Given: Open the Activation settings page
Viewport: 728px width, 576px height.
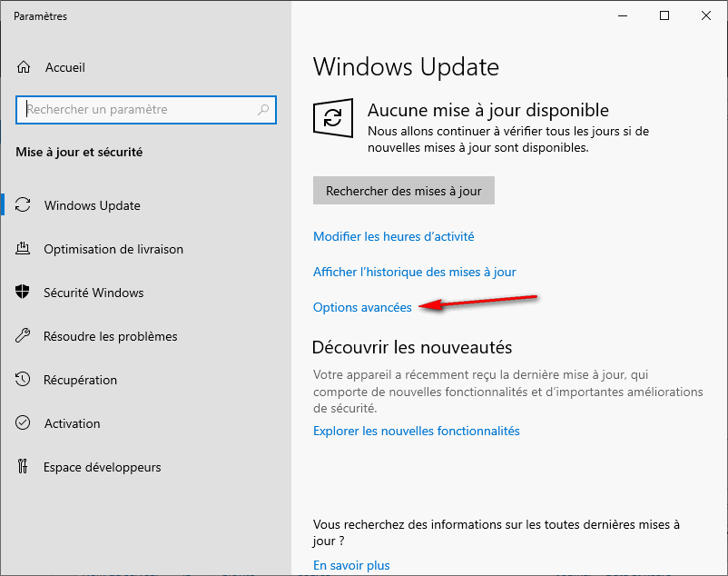Looking at the screenshot, I should 72,423.
